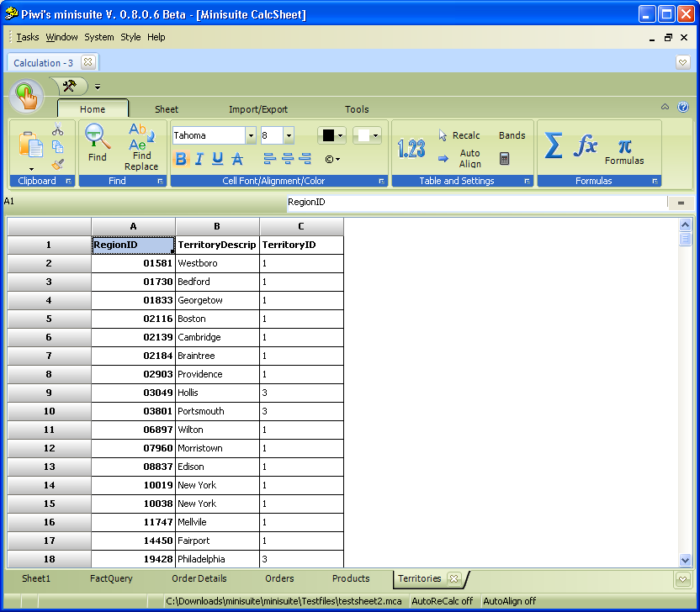Click the formula bar input field
Screen dimensions: 700x612
click(x=475, y=202)
